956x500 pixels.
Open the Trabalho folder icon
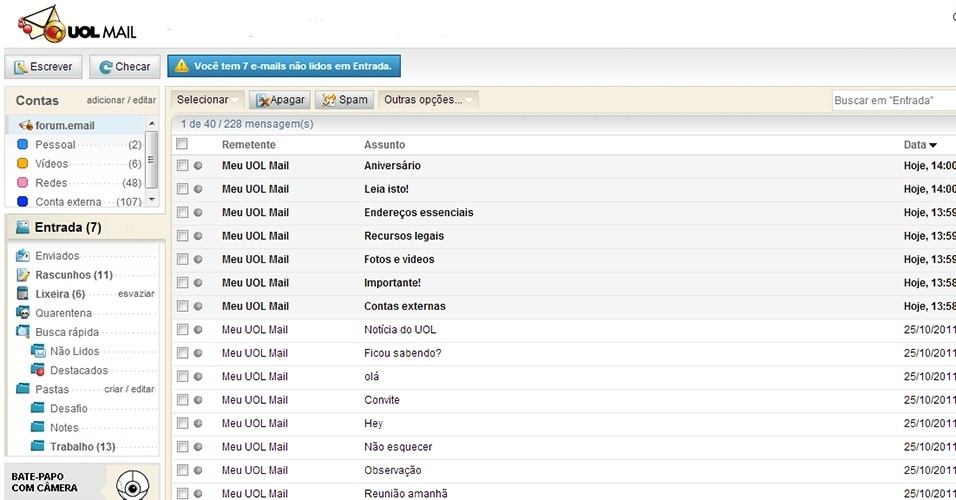coord(38,446)
